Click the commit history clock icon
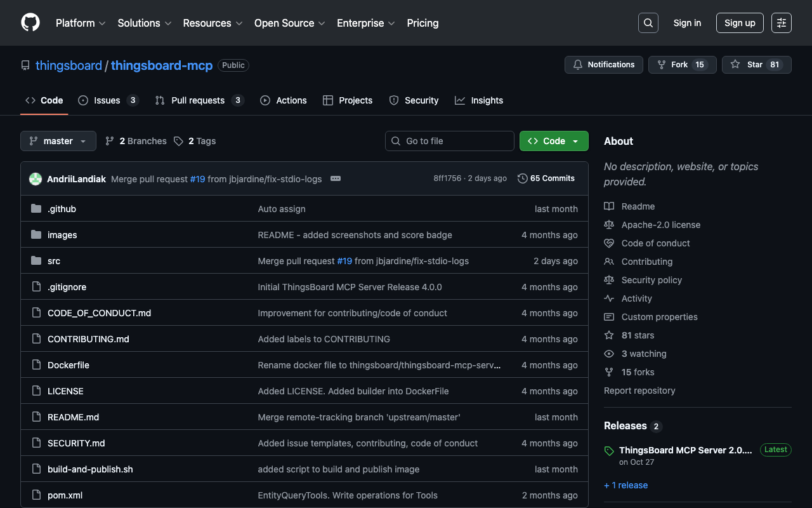 coord(523,178)
